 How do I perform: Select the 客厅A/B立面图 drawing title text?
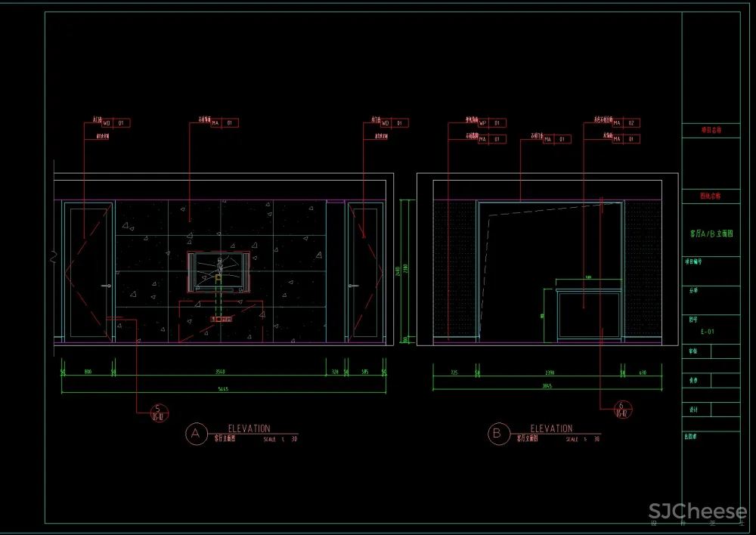coord(711,234)
